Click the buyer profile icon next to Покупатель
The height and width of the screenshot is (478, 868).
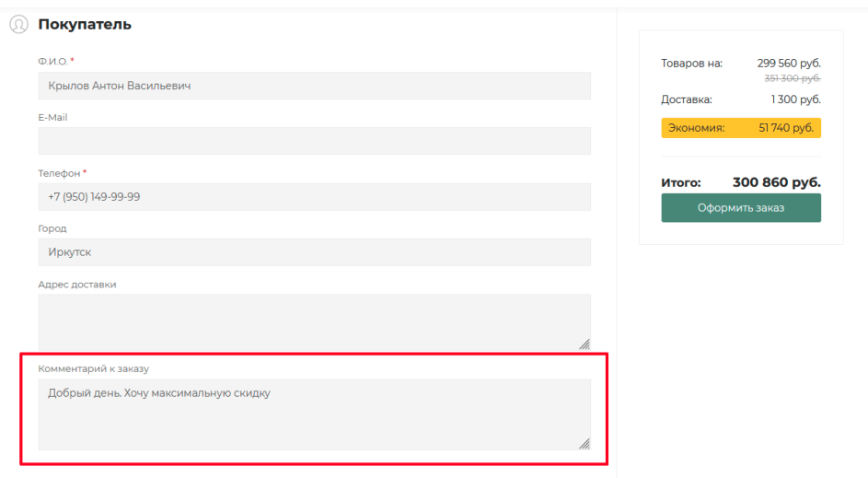(18, 24)
